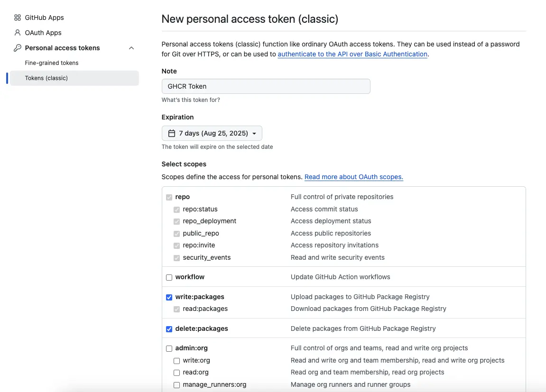Follow the Basic Authentication API link
546x392 pixels.
tap(352, 54)
